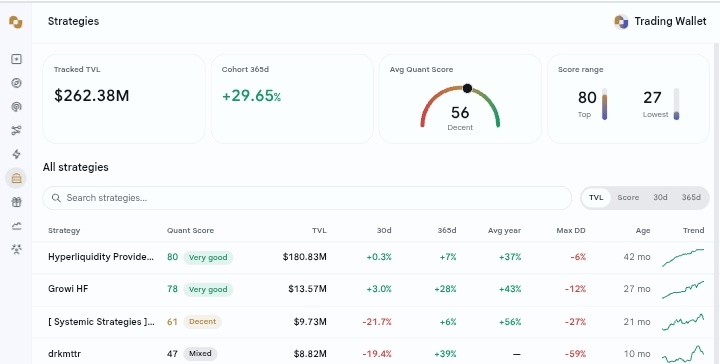The height and width of the screenshot is (364, 720).
Task: Click the -21.7% 30d value
Action: (377, 322)
